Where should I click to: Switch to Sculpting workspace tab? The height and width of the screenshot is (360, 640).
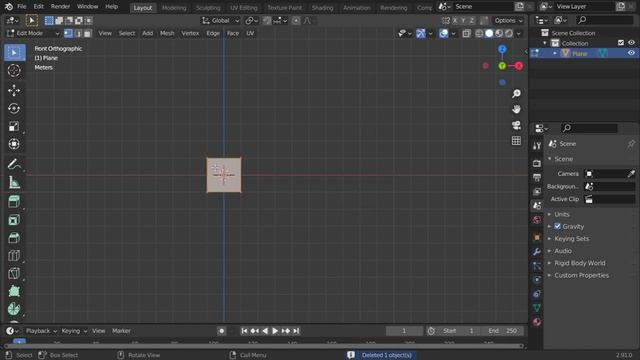tap(208, 7)
